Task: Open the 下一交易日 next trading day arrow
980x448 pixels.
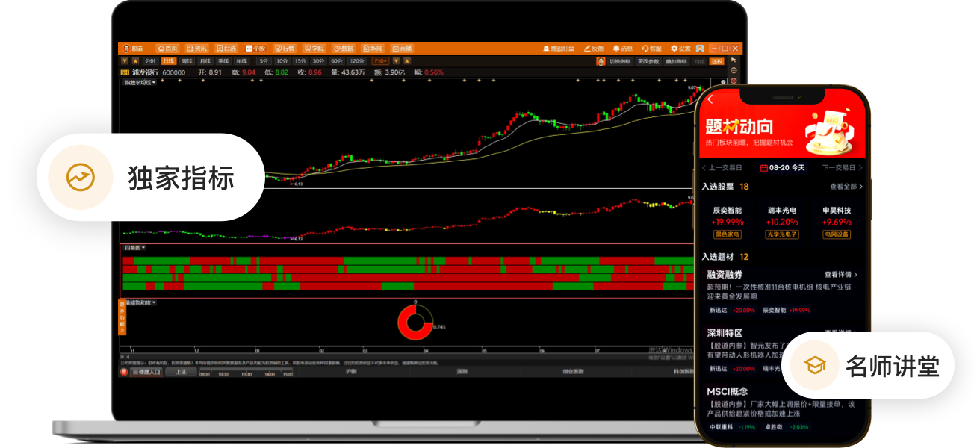Action: (843, 168)
